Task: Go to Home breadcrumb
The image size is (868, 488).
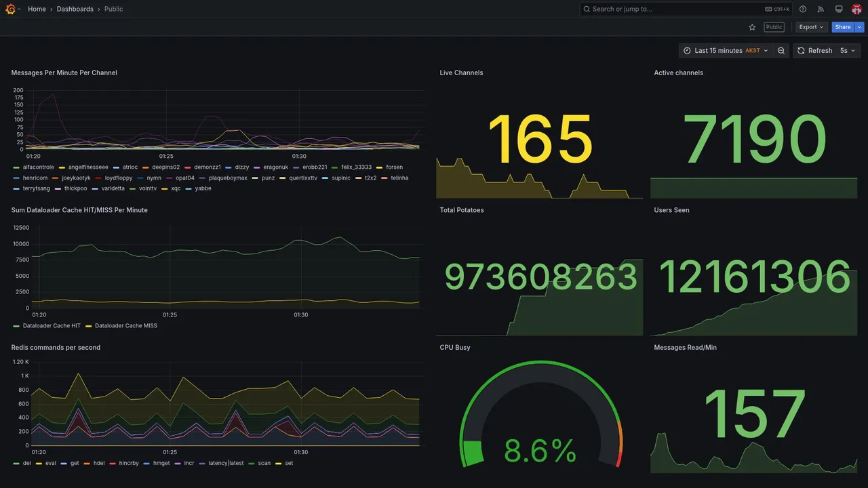Action: click(x=37, y=9)
